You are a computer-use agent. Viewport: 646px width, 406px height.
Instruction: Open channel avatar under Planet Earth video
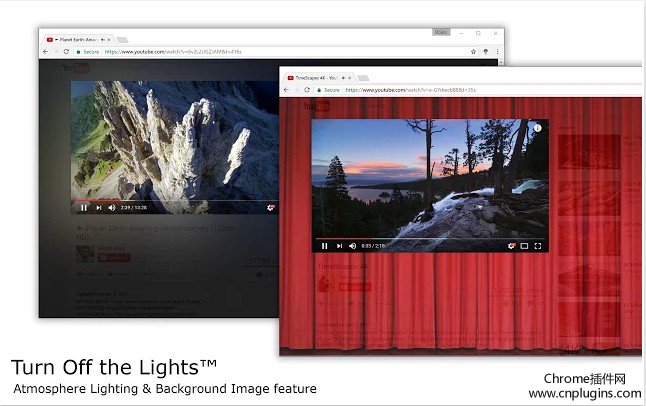pyautogui.click(x=85, y=254)
